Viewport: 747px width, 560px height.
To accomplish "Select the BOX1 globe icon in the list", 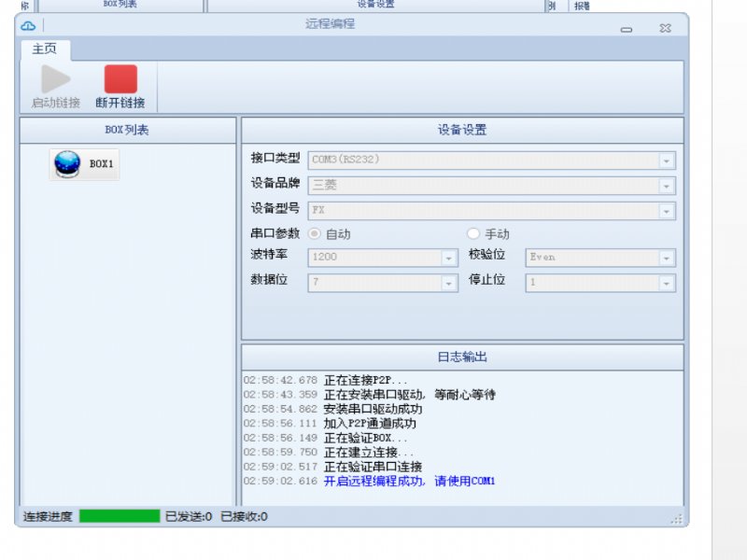I will click(x=67, y=164).
